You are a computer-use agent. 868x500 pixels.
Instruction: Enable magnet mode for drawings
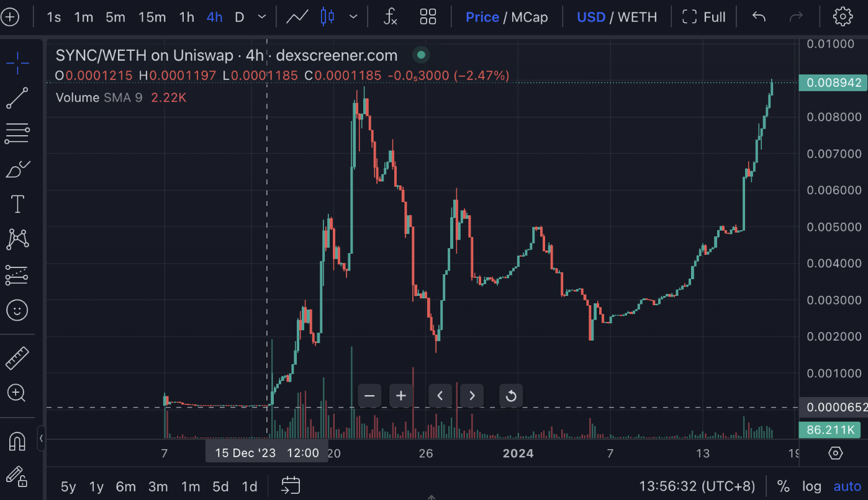pyautogui.click(x=17, y=440)
